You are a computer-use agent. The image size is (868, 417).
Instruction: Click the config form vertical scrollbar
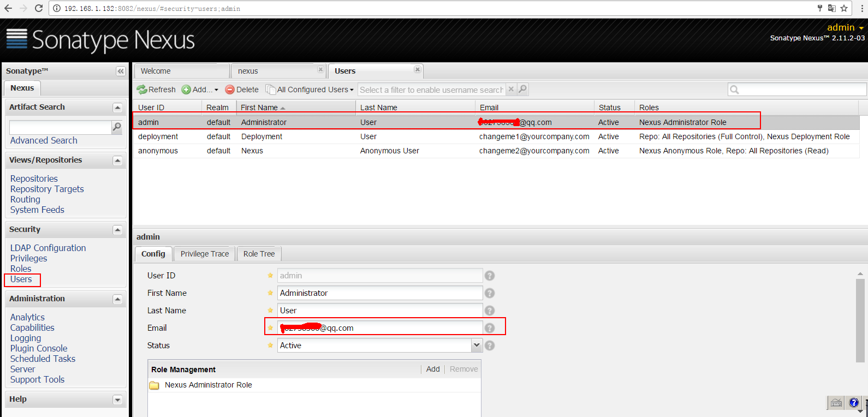point(860,320)
